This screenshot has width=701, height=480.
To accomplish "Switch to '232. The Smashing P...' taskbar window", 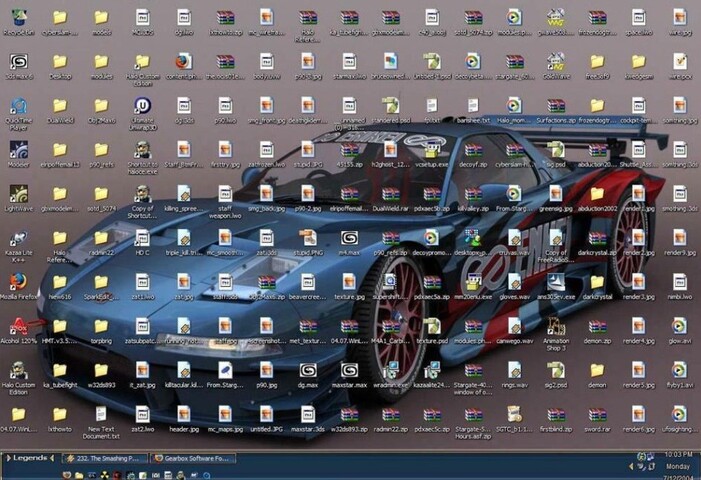I will 105,459.
